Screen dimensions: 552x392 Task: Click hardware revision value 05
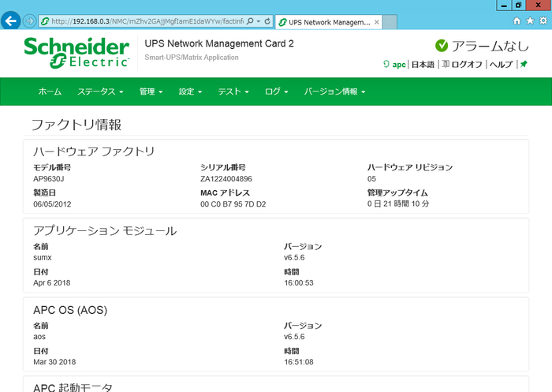point(371,179)
